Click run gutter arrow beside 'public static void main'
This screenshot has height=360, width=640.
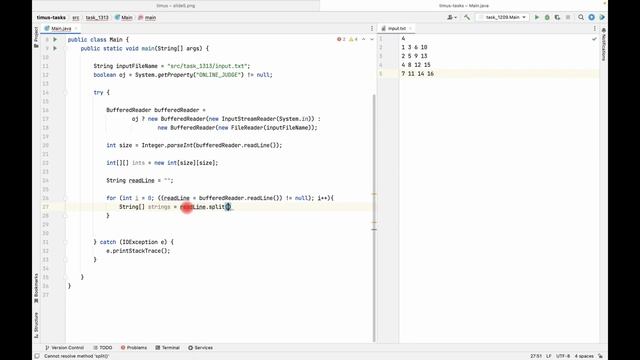[x=55, y=48]
